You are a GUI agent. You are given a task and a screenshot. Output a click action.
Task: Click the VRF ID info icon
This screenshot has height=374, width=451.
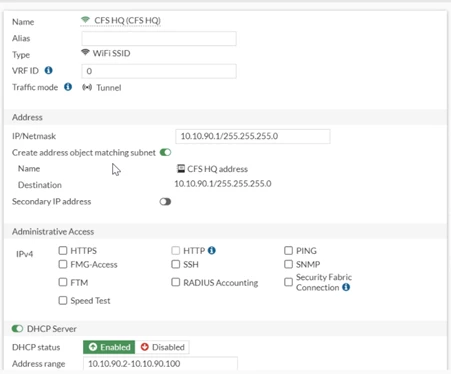click(x=49, y=70)
